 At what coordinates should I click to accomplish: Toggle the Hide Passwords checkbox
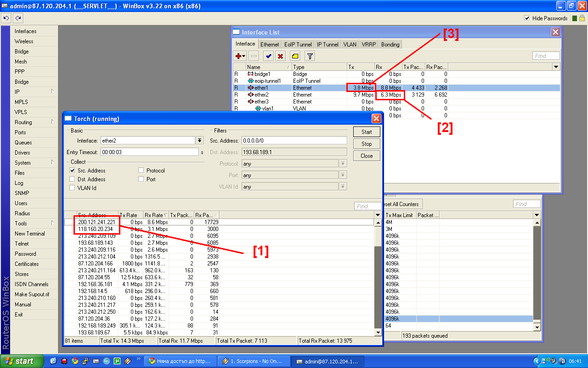point(526,18)
